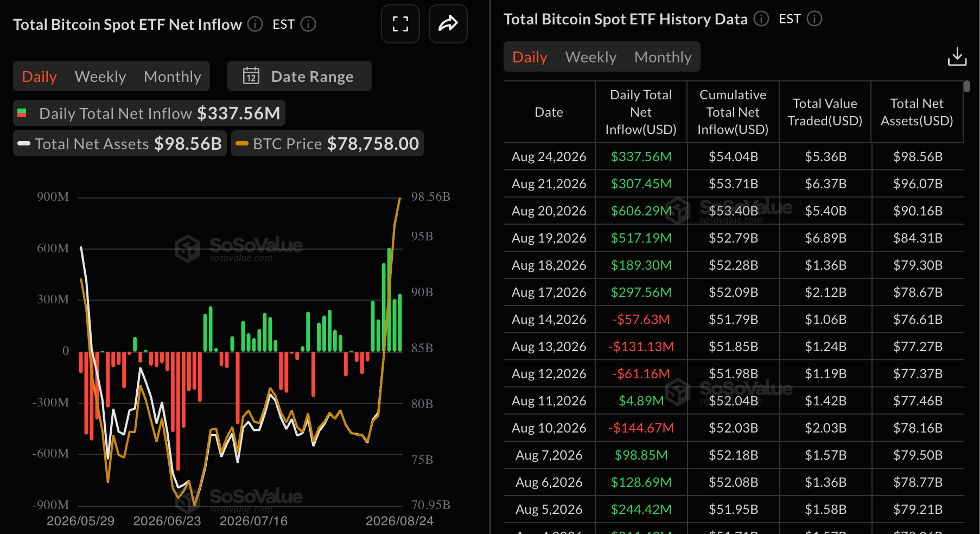Click the $90.16B total net assets cell
This screenshot has width=980, height=534.
point(918,211)
